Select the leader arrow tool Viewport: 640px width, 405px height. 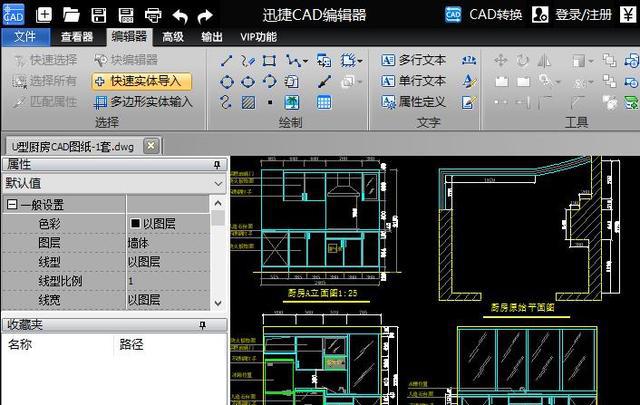324,82
